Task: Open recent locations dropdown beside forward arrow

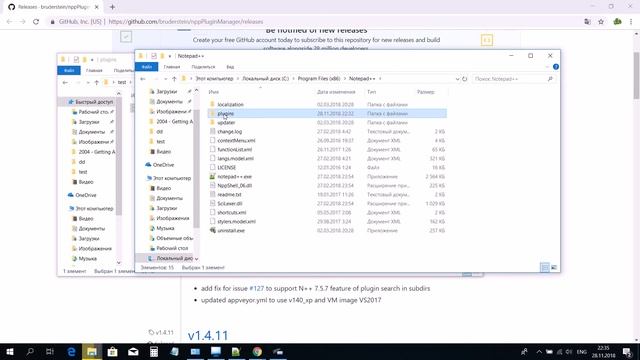Action: pyautogui.click(x=165, y=79)
